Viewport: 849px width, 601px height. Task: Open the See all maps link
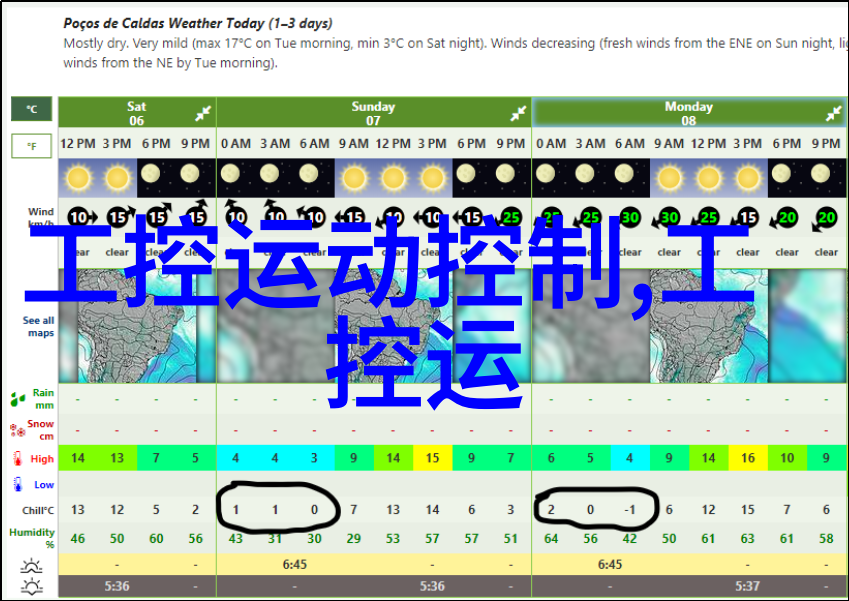pyautogui.click(x=39, y=326)
